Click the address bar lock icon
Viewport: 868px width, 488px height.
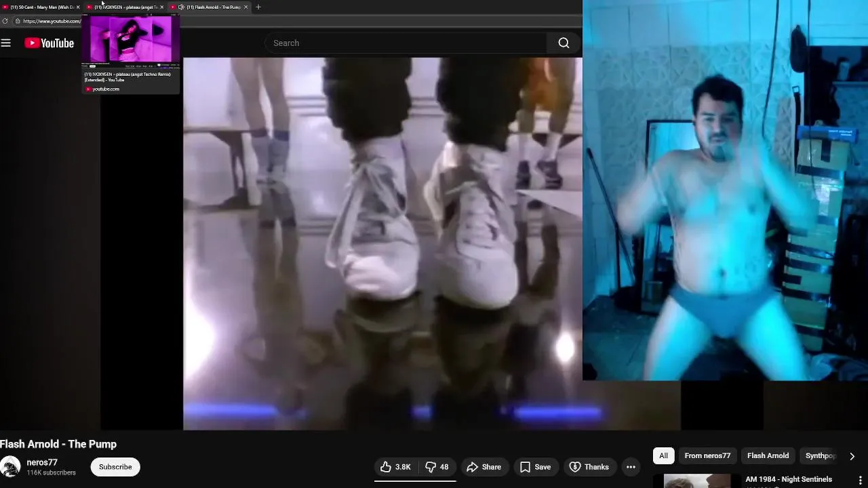[18, 21]
